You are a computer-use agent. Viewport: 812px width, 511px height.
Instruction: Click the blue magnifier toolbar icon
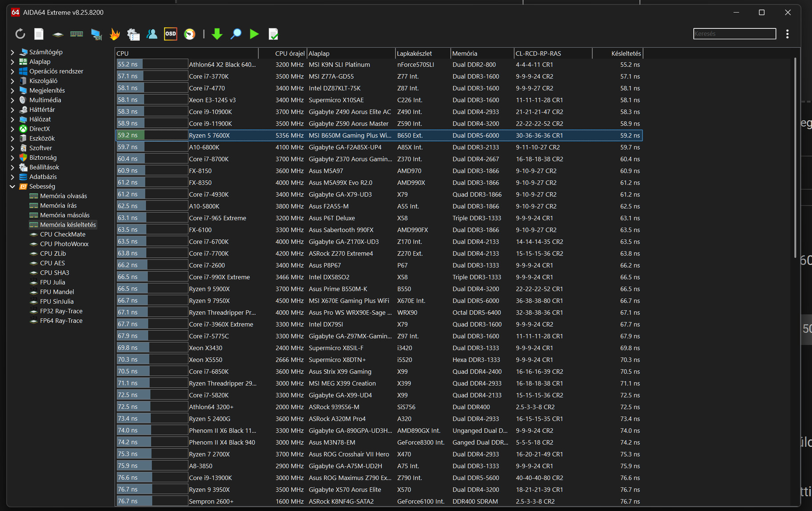coord(236,34)
